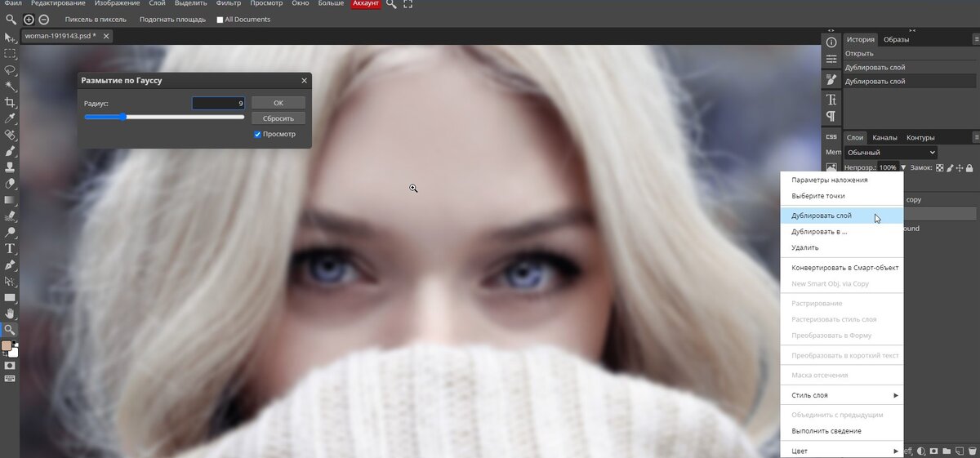Click Подогнать площадь button
Viewport: 980px width, 458px height.
click(x=171, y=20)
